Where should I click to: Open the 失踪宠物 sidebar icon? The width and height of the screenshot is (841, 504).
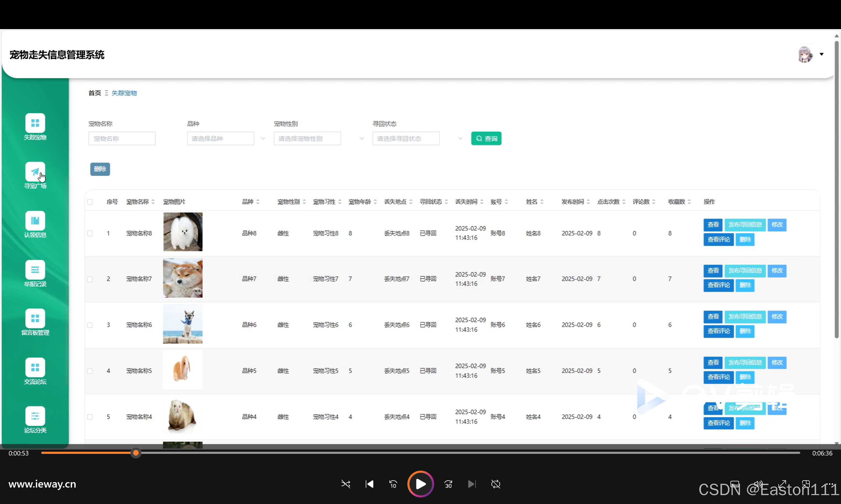click(35, 123)
